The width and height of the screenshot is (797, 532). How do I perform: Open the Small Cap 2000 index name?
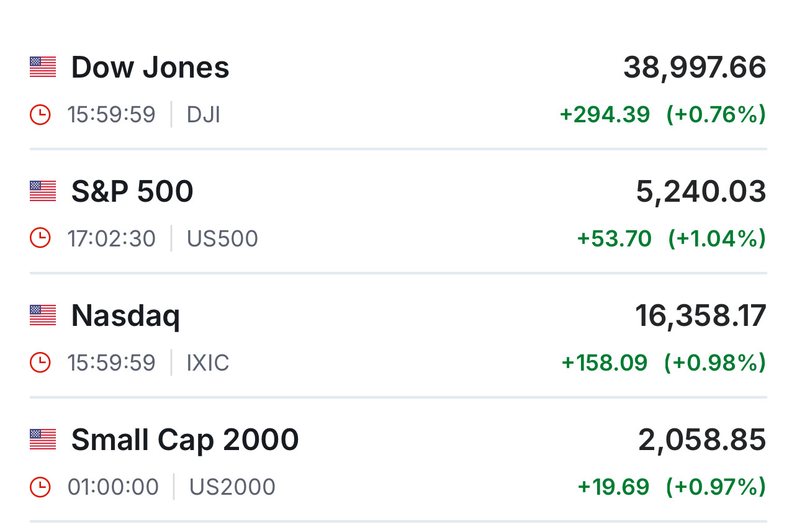tap(185, 440)
